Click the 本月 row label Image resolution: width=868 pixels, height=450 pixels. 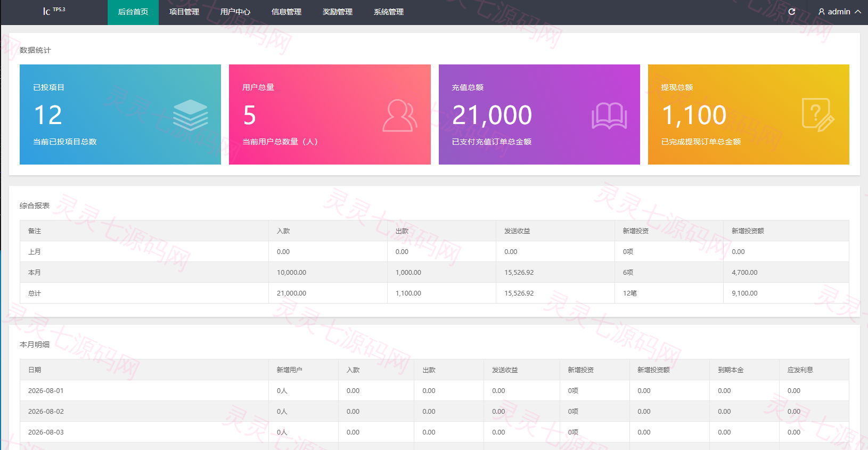point(35,273)
